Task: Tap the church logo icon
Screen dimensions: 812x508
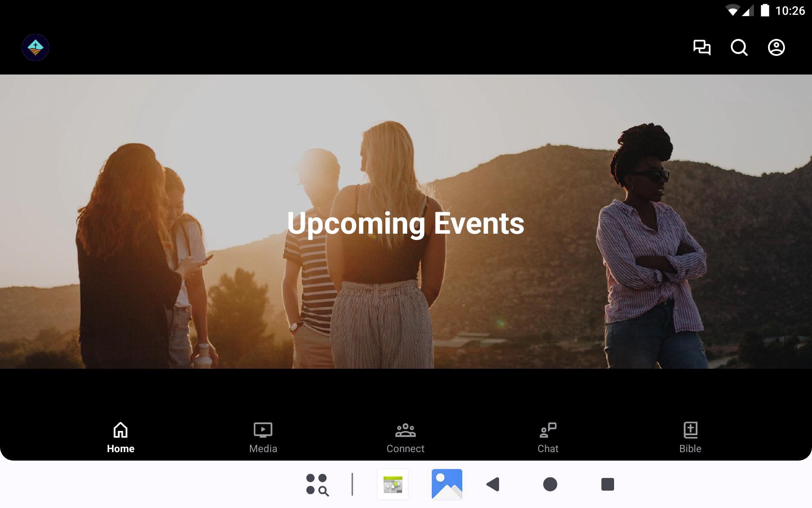Action: click(36, 47)
